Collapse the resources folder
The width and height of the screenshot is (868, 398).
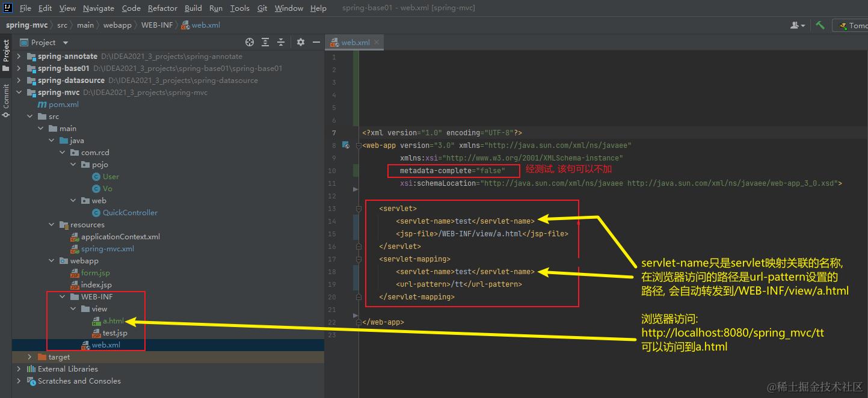click(x=52, y=225)
